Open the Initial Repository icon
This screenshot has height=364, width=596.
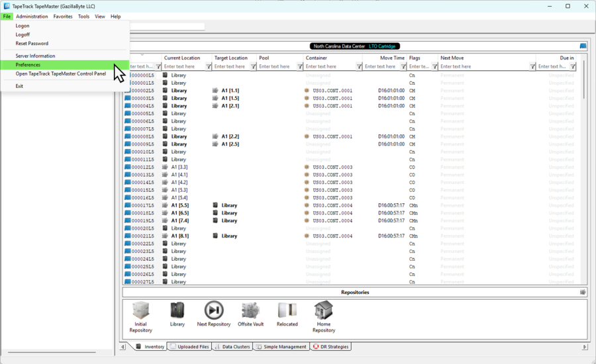140,310
